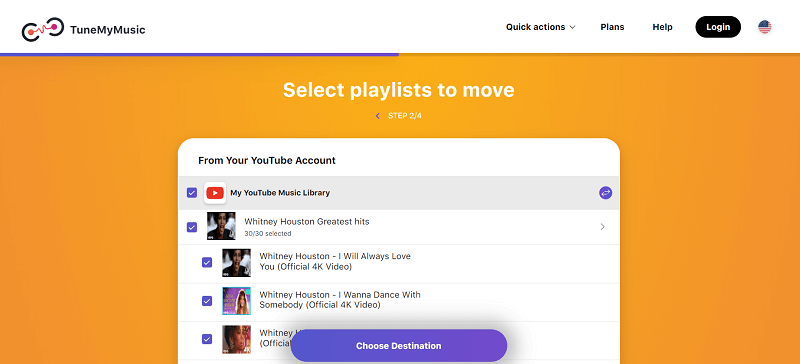Viewport: 800px width, 364px height.
Task: Open the US flag language selector
Action: click(x=764, y=27)
